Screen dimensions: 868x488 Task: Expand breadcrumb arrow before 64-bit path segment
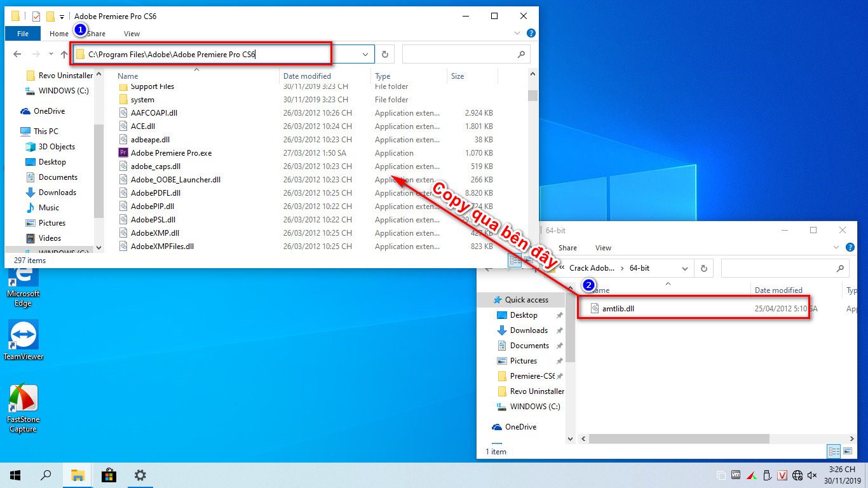(x=622, y=268)
